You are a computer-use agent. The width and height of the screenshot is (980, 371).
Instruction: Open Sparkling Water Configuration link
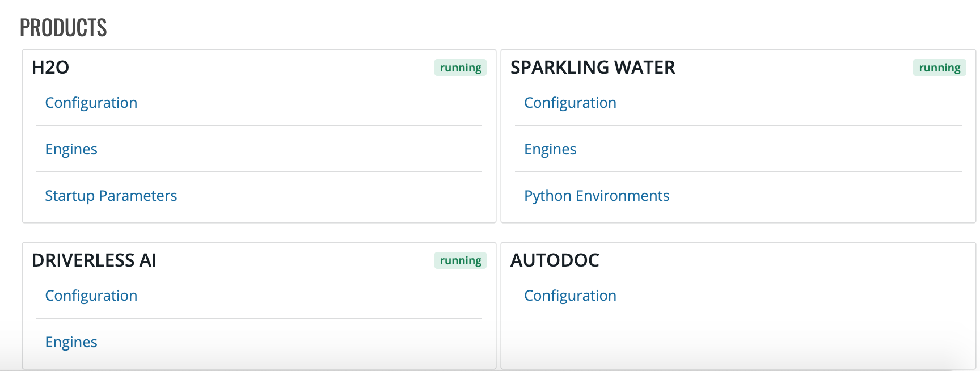point(570,103)
